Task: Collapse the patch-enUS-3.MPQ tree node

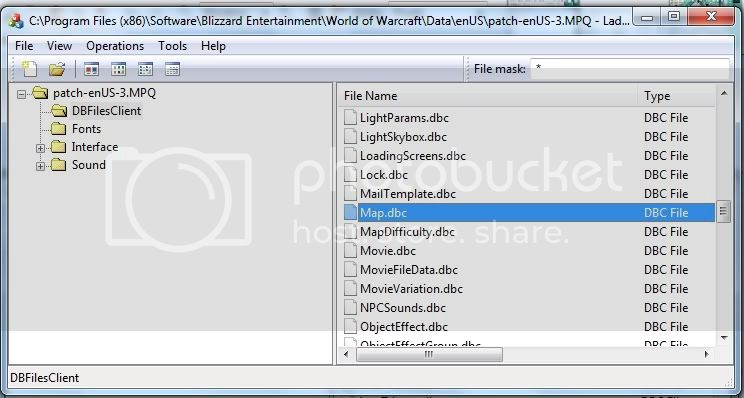Action: tap(21, 94)
